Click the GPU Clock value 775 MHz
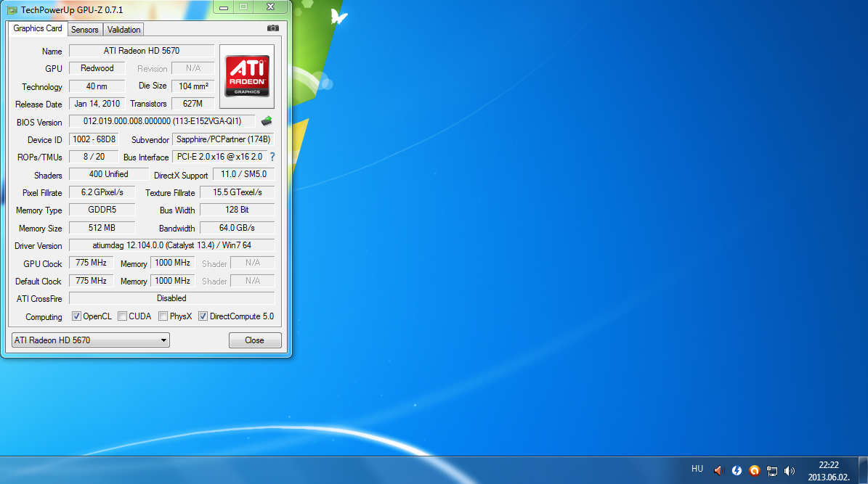Screen dimensions: 868x484 pyautogui.click(x=92, y=263)
